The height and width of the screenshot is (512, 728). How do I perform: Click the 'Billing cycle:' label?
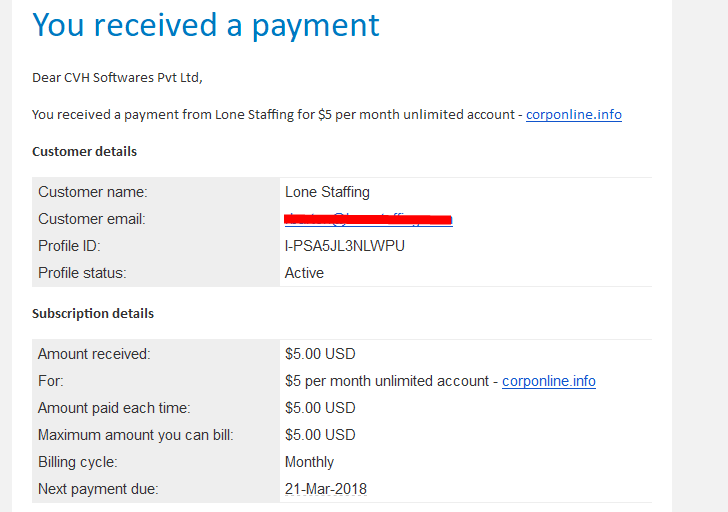[78, 462]
